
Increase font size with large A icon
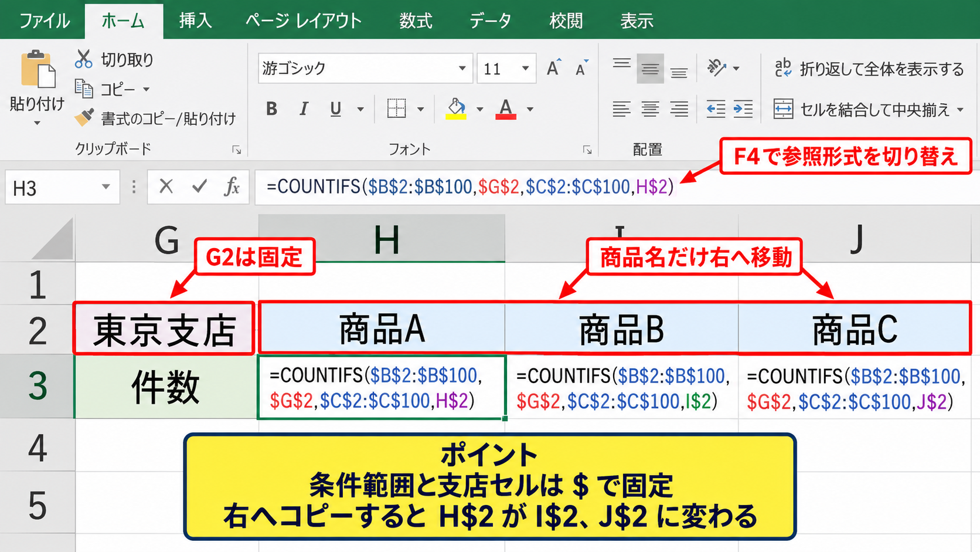tap(553, 68)
